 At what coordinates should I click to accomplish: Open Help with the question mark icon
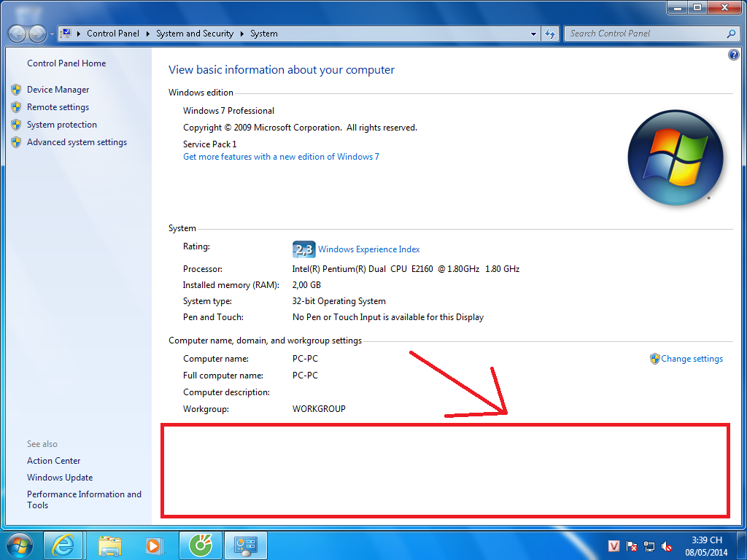click(x=734, y=55)
